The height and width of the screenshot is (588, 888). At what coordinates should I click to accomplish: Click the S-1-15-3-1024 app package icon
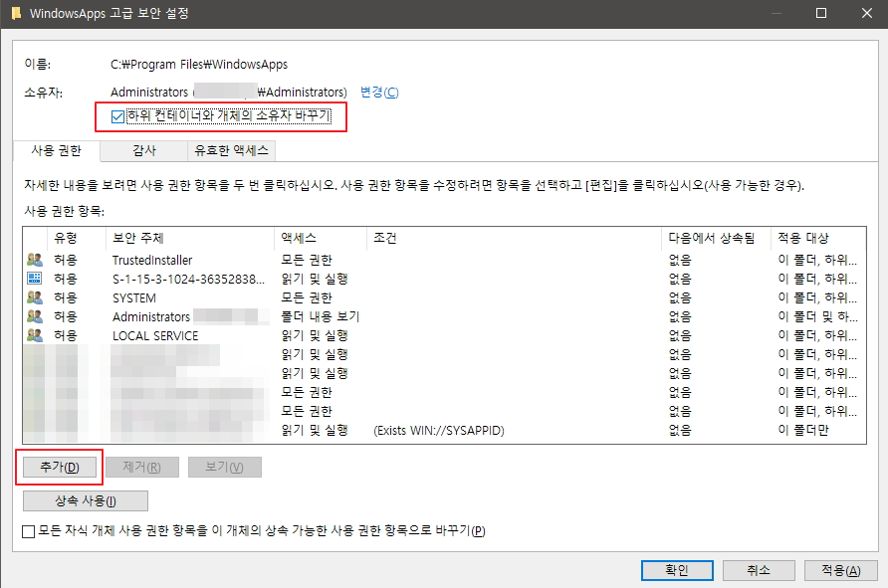click(x=35, y=279)
